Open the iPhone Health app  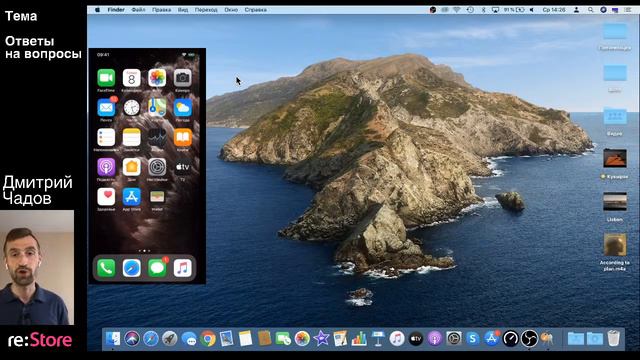pos(106,197)
